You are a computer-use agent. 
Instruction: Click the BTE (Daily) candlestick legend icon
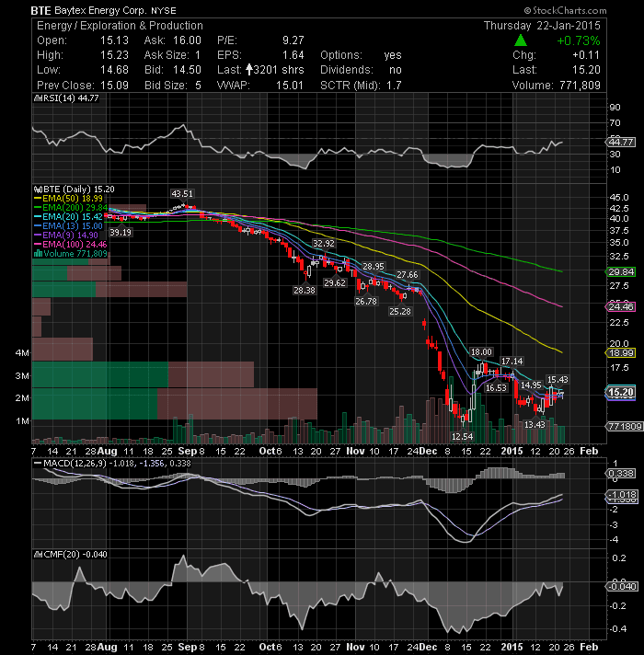[38, 190]
